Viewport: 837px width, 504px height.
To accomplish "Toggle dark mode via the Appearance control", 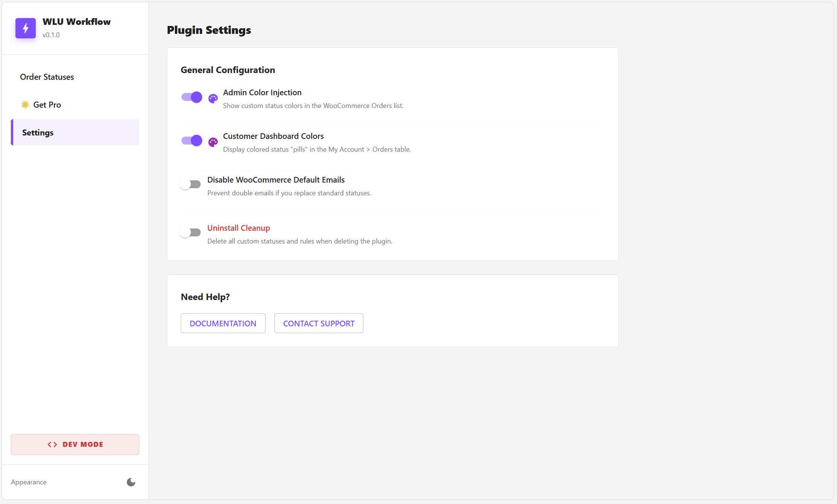I will (x=131, y=482).
